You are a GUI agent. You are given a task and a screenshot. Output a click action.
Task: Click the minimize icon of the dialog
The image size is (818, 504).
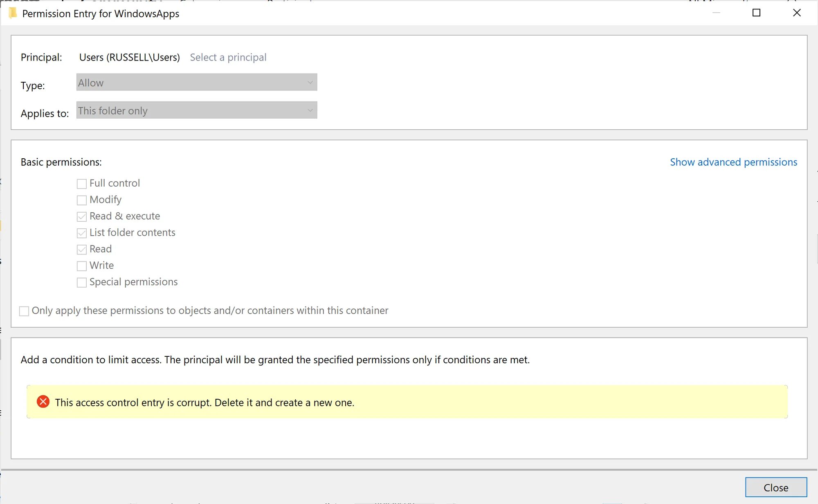(715, 13)
